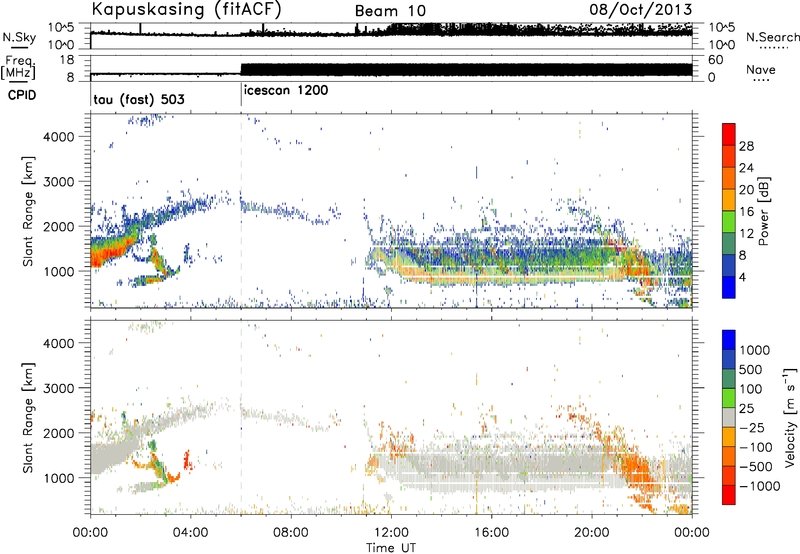Click the tau (fast) 503 label

[x=139, y=99]
